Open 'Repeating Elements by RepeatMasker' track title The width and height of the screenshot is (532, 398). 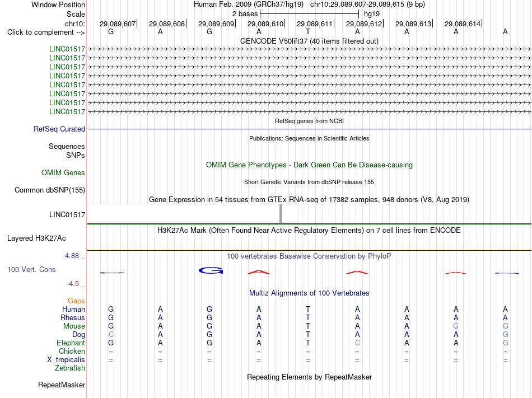(x=309, y=377)
